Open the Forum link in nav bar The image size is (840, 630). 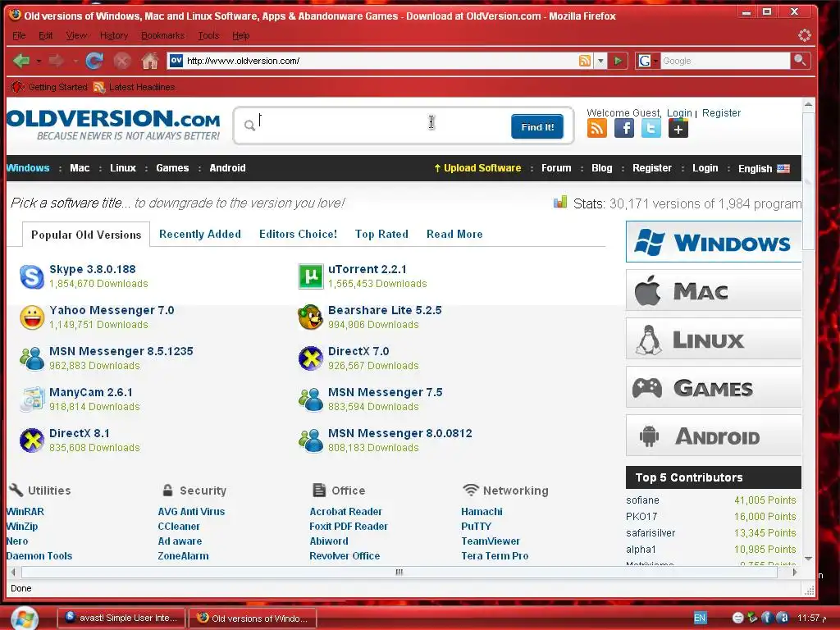tap(556, 167)
